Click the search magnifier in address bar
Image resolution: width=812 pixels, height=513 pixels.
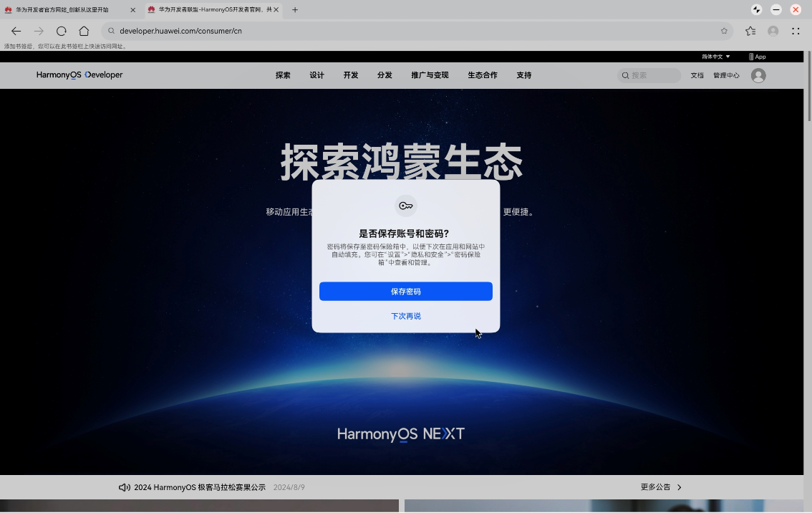[111, 31]
